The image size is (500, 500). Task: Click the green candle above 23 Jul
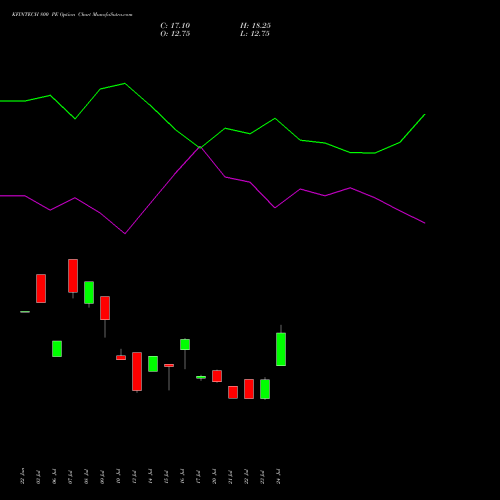click(x=265, y=389)
